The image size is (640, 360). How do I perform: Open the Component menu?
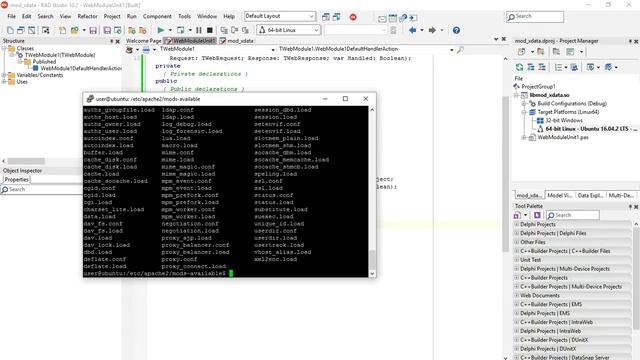(x=157, y=16)
